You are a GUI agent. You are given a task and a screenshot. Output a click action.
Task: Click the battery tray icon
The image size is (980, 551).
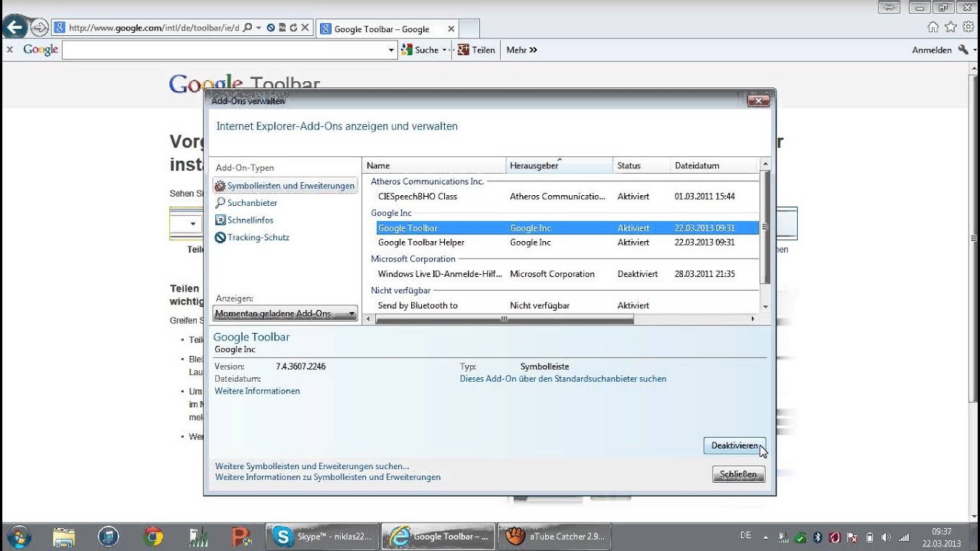[869, 537]
